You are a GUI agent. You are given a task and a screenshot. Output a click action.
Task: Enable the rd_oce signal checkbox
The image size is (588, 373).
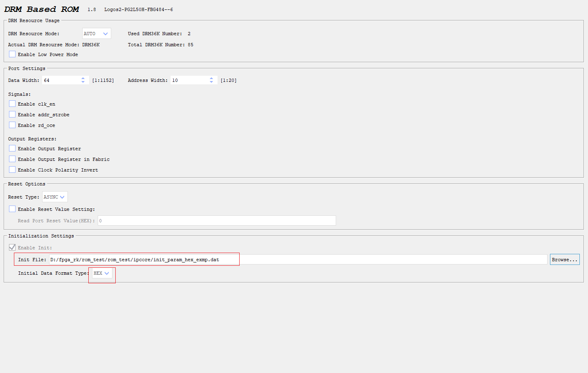click(12, 124)
